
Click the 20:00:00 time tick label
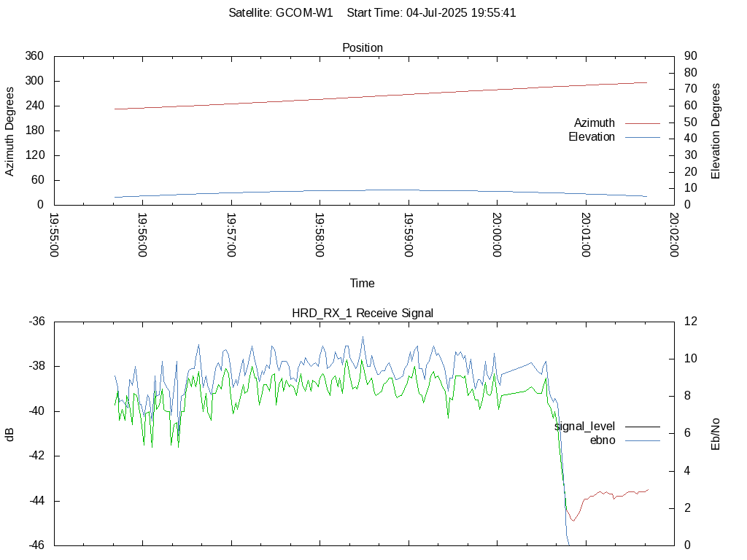point(497,234)
